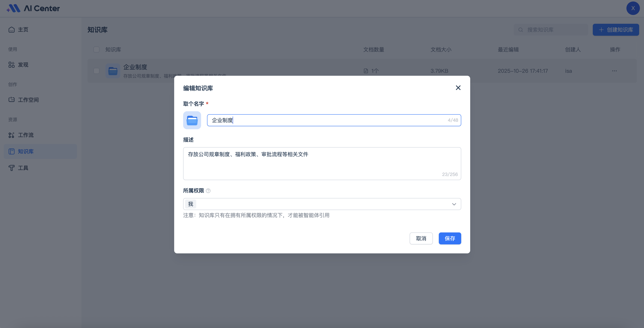Toggle the select-all checkbox in table header
This screenshot has height=328, width=644.
(x=96, y=50)
